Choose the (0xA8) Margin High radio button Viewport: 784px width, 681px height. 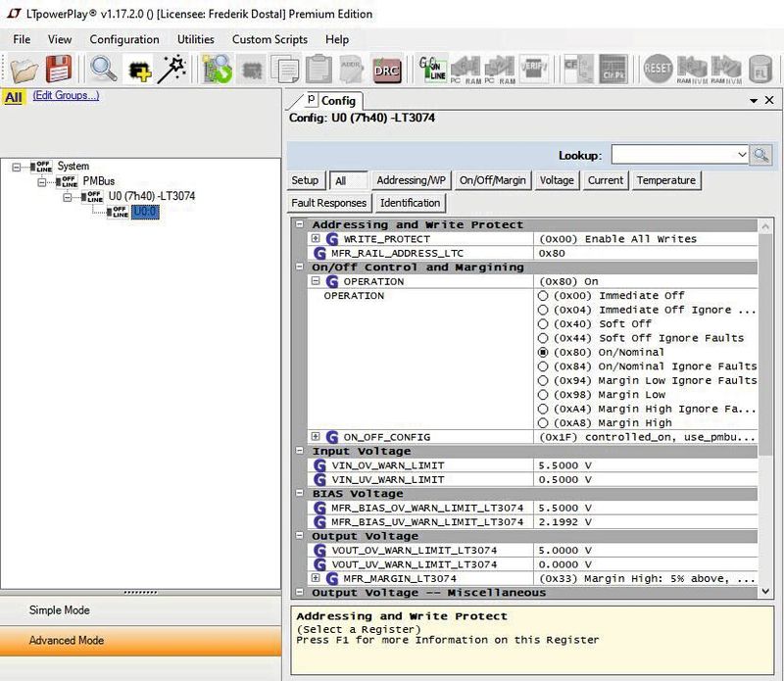tap(543, 423)
